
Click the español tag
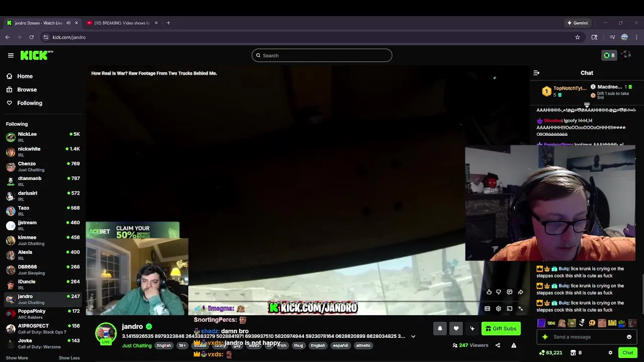click(341, 345)
